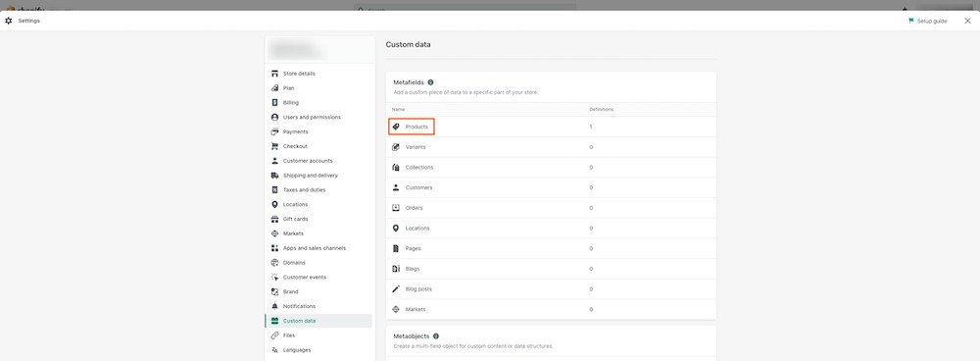The width and height of the screenshot is (980, 361).
Task: Click the Customer accounts person icon
Action: click(275, 161)
